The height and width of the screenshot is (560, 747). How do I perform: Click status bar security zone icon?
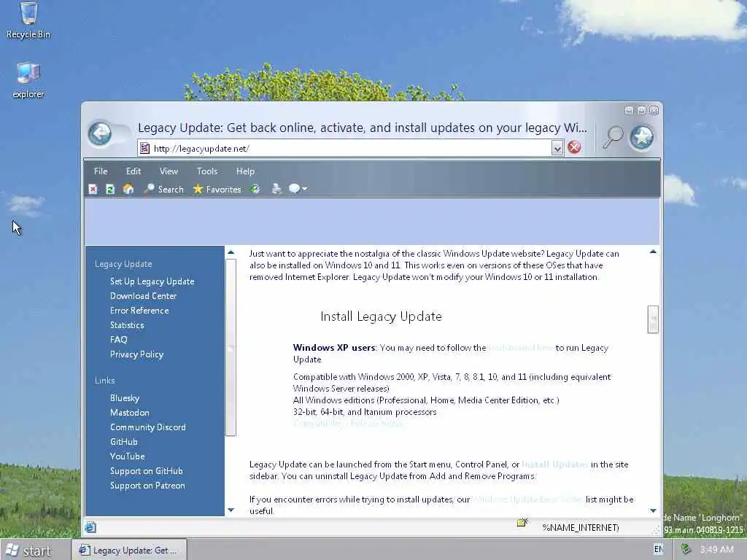tap(522, 522)
